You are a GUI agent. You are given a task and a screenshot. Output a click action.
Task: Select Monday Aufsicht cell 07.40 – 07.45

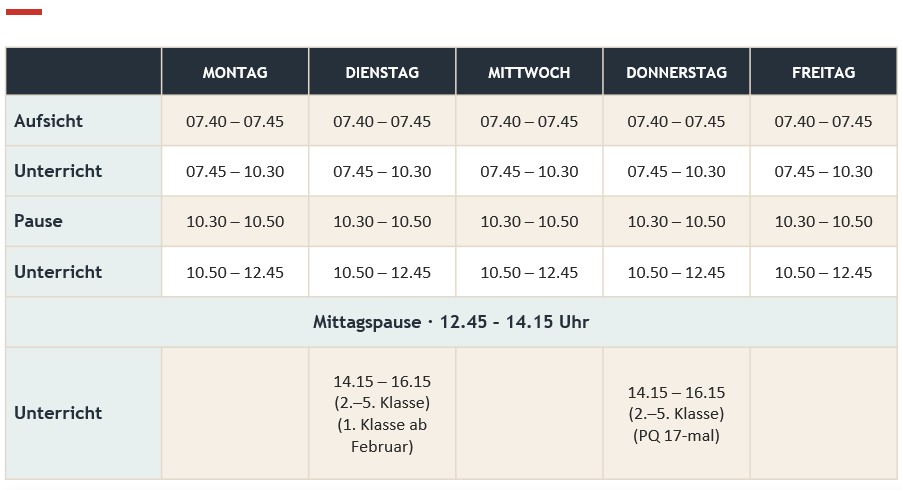tap(235, 121)
